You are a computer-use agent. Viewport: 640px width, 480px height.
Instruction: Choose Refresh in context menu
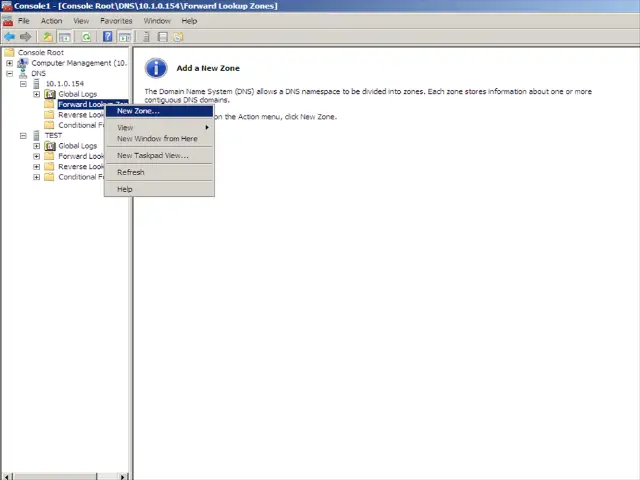click(159, 172)
